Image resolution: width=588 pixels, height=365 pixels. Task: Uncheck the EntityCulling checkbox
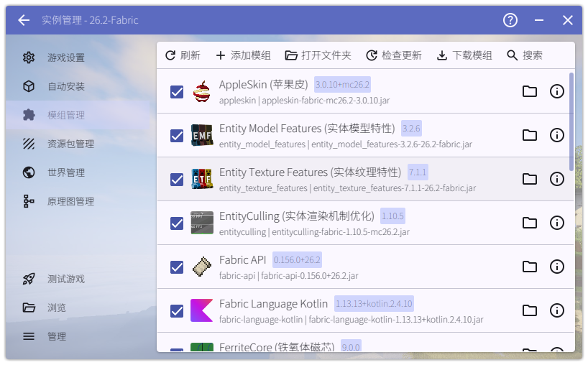pyautogui.click(x=177, y=223)
